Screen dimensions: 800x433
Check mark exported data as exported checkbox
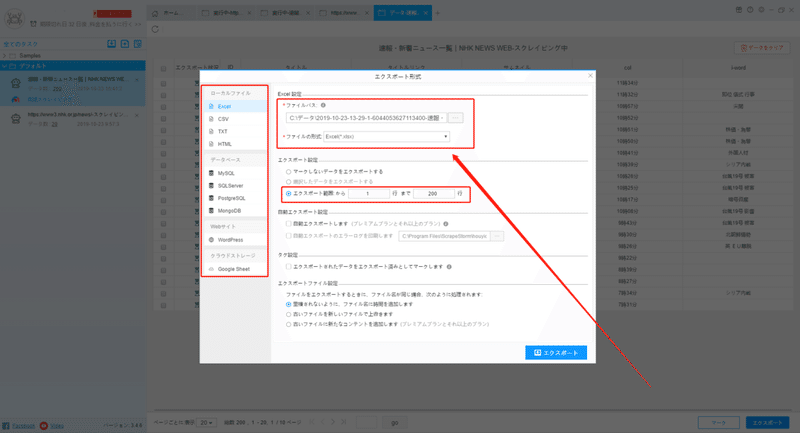[289, 267]
